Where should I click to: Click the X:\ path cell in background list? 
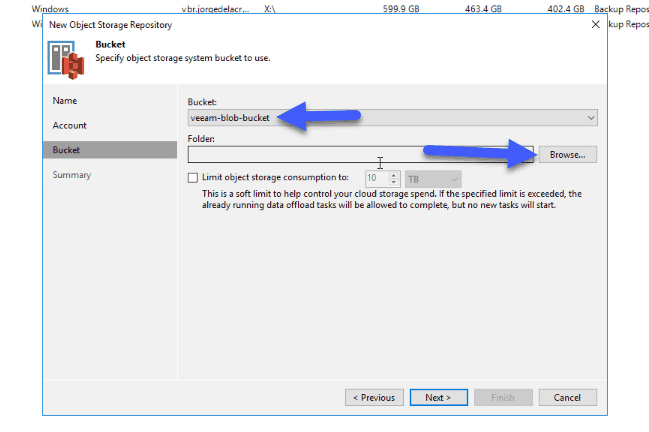pyautogui.click(x=270, y=9)
